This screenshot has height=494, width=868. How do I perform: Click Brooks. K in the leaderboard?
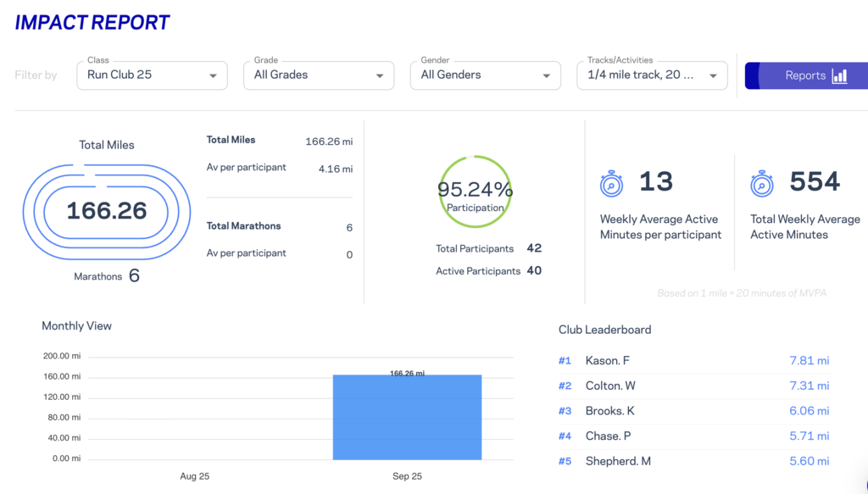[x=609, y=411]
